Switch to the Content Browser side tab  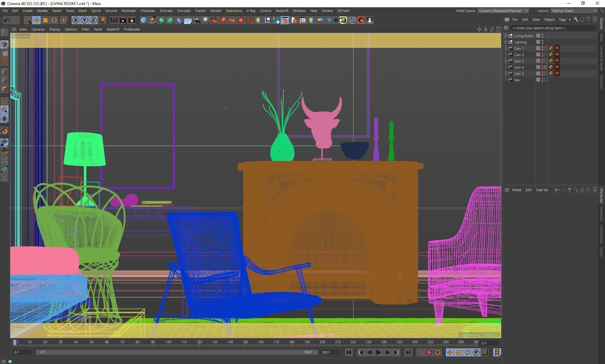tap(602, 58)
